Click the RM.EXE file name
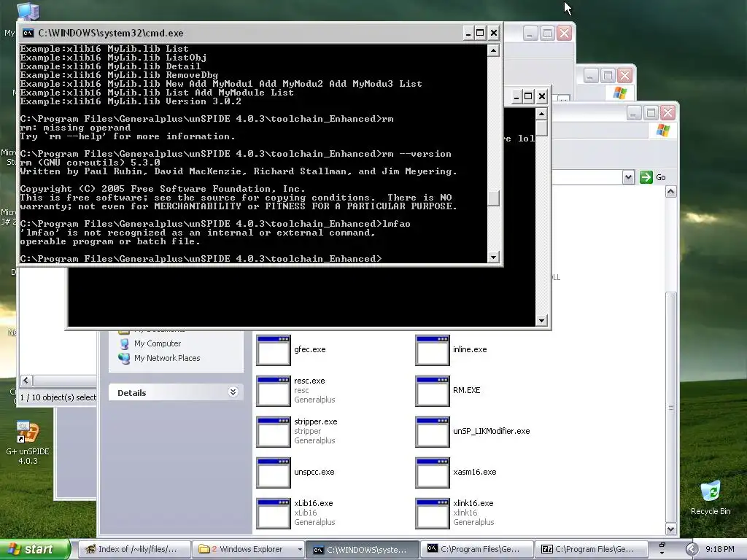The width and height of the screenshot is (747, 560). [466, 391]
